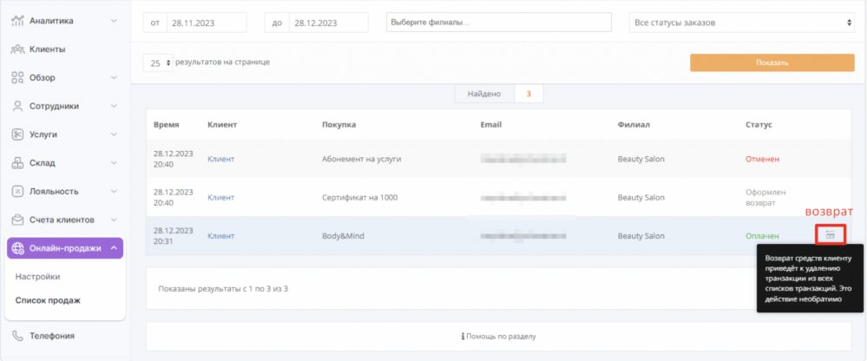Click the orange Показать button

click(x=773, y=62)
